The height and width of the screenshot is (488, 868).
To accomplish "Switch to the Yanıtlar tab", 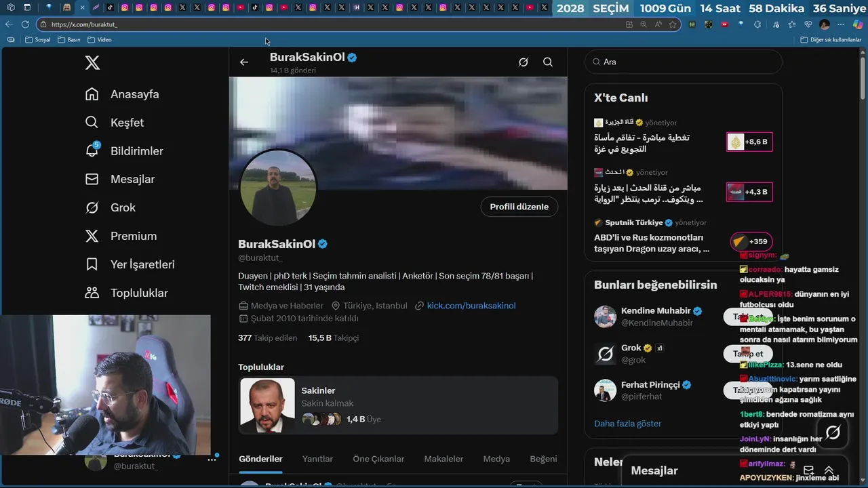I will coord(317,459).
